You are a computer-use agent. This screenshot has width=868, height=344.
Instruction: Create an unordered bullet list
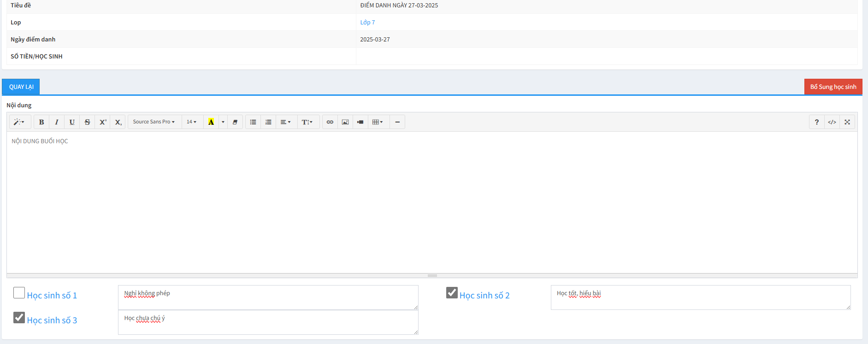[253, 122]
